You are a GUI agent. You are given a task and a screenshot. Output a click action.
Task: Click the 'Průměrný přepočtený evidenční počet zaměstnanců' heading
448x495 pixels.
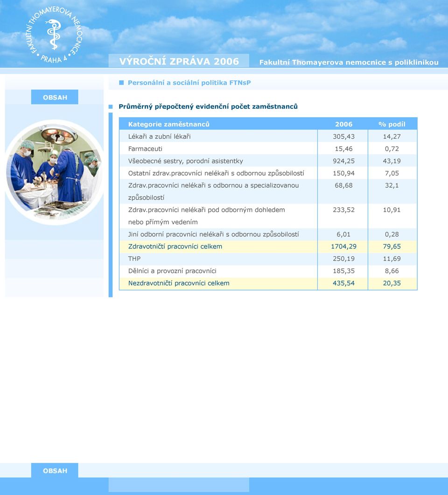pos(208,106)
